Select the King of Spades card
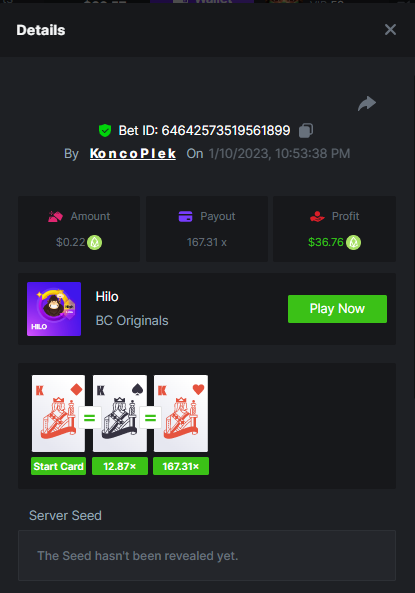 click(x=120, y=413)
